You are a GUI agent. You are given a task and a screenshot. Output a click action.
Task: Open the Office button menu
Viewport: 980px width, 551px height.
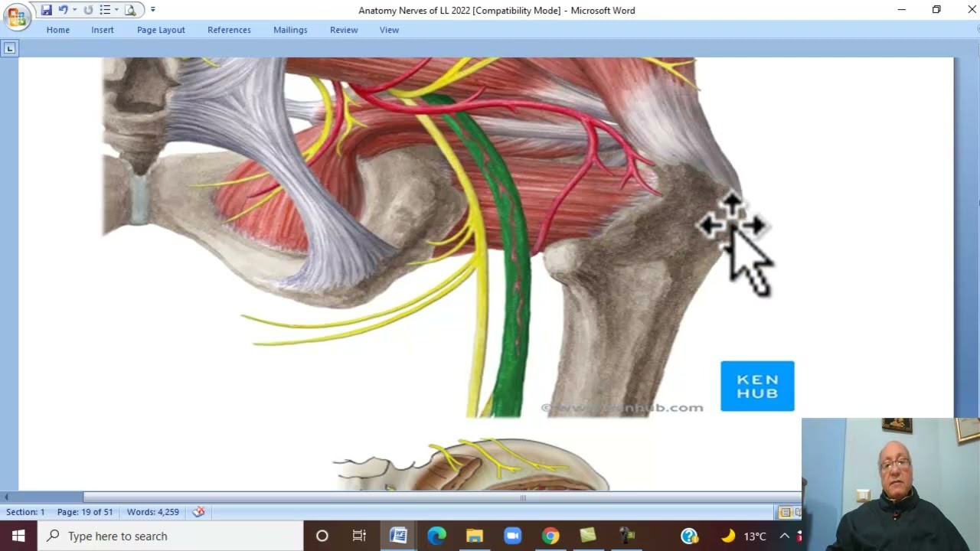click(x=16, y=15)
